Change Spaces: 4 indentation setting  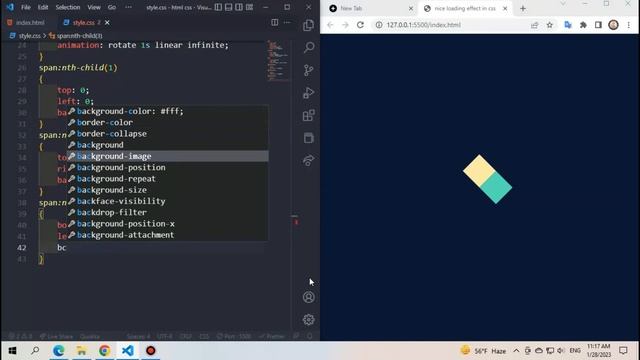pyautogui.click(x=138, y=336)
